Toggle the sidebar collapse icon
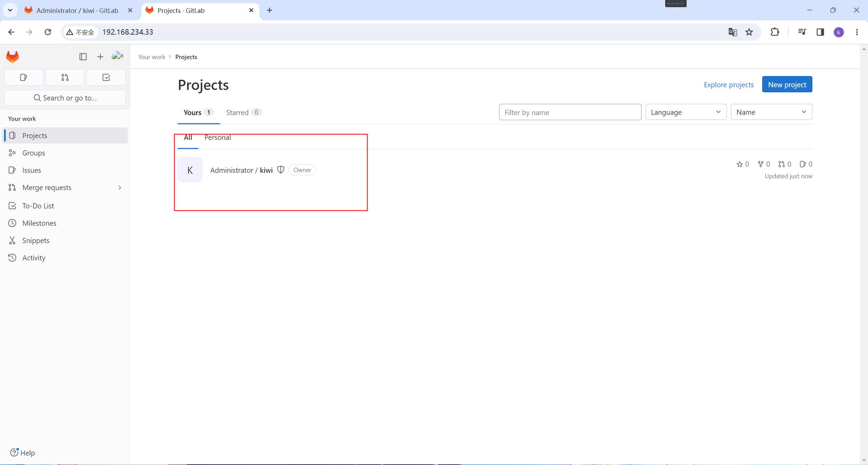Screen dimensions: 868x465 tap(83, 57)
